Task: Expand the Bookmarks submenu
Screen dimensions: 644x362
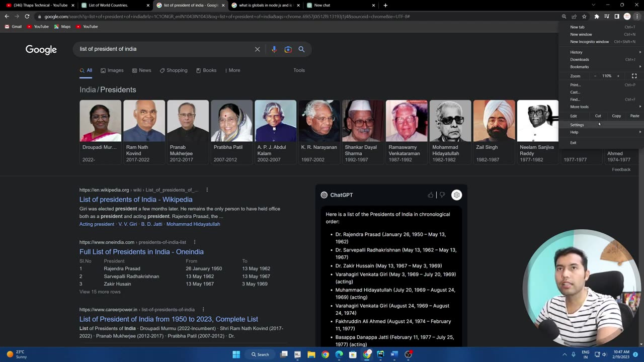Action: click(x=601, y=67)
